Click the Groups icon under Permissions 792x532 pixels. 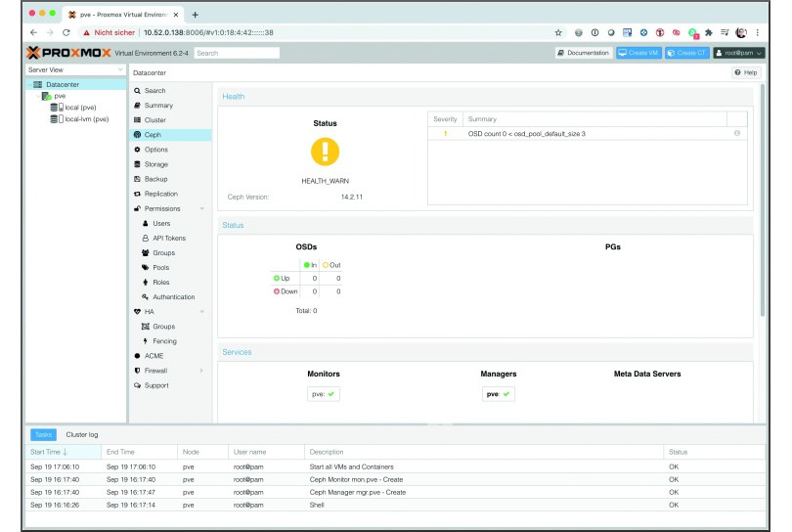(x=146, y=252)
